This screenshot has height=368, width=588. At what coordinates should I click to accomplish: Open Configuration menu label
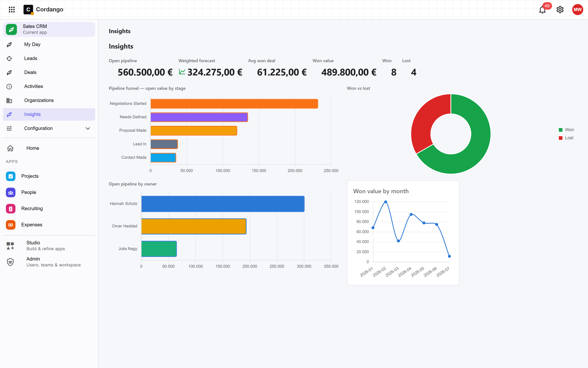(38, 128)
